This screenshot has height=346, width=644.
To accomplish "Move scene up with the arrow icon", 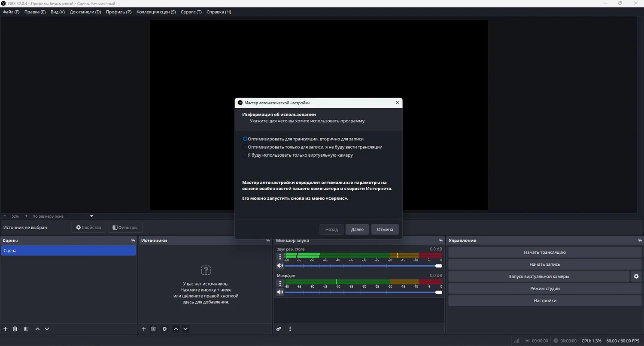I will (x=37, y=329).
